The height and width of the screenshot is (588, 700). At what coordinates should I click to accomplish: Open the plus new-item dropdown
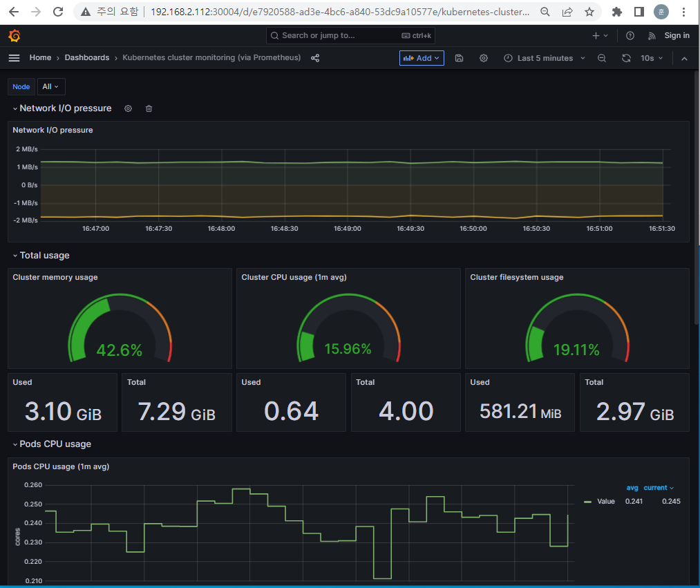coord(600,36)
